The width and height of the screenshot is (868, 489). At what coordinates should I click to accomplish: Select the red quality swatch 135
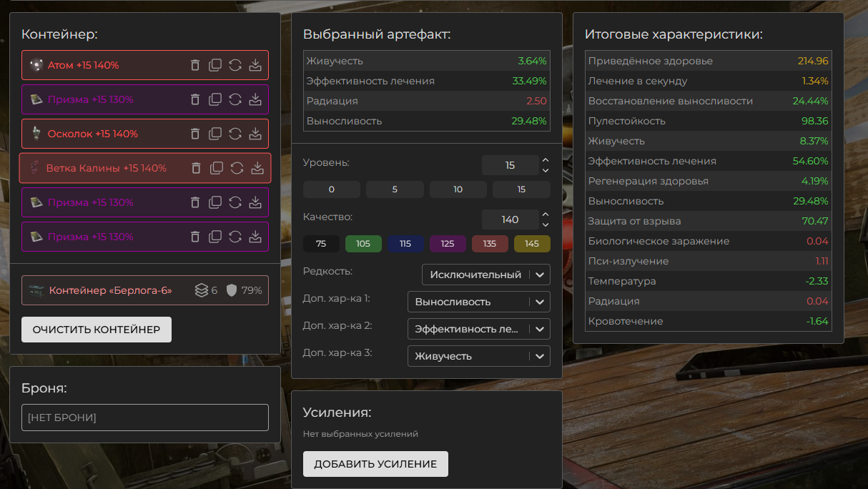coord(490,244)
